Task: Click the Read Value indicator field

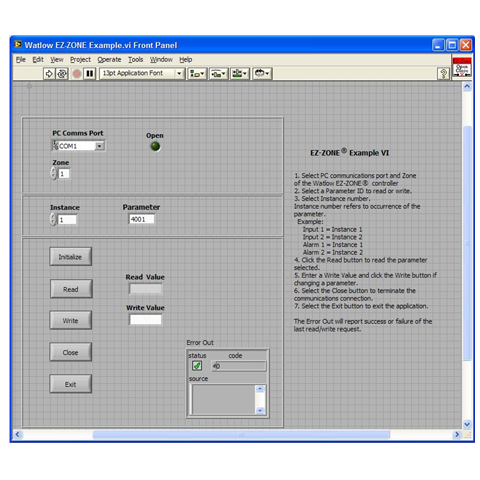Action: [x=146, y=289]
